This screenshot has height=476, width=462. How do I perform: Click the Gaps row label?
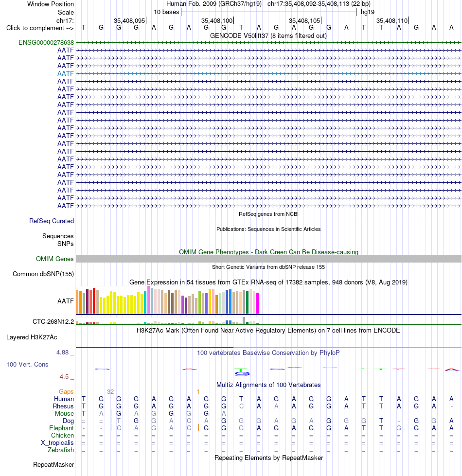click(x=67, y=391)
